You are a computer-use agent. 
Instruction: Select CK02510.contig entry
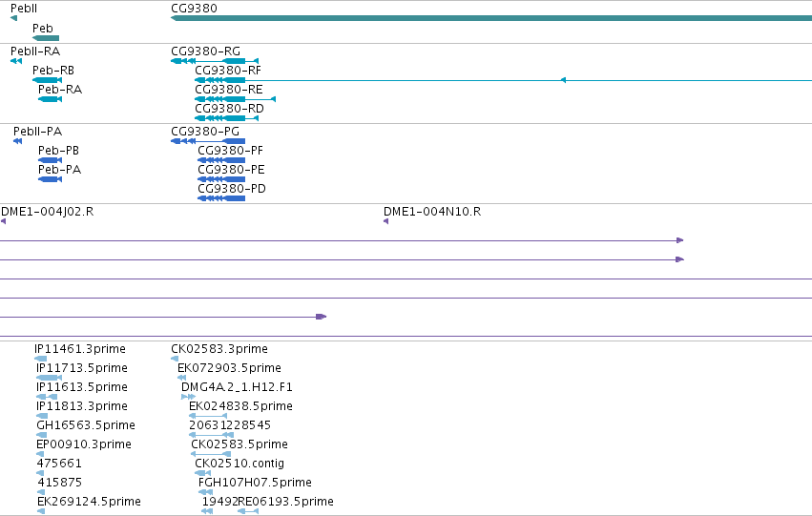click(239, 464)
